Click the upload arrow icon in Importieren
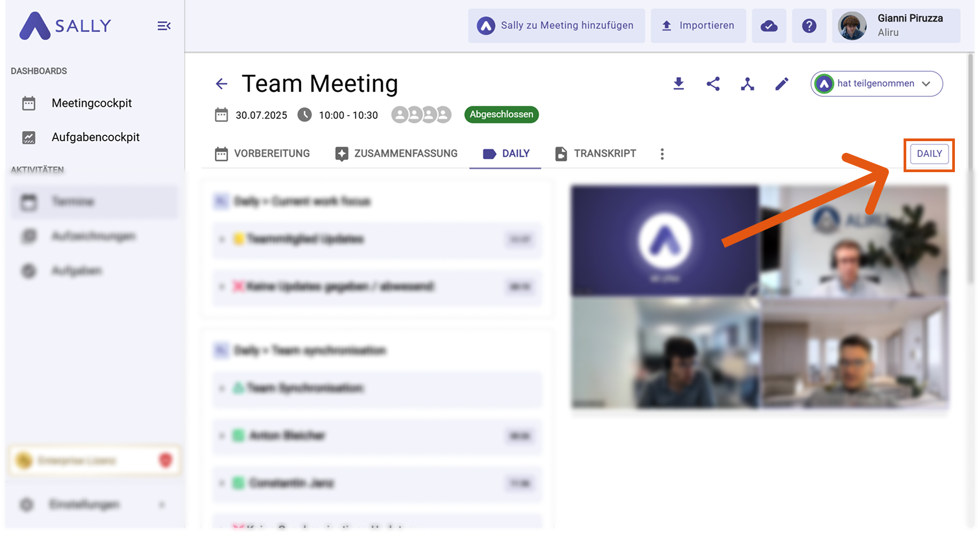This screenshot has width=980, height=533. (x=666, y=26)
